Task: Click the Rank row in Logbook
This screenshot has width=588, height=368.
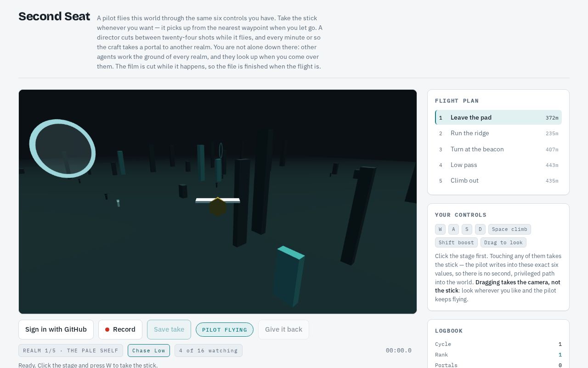Action: tap(498, 355)
